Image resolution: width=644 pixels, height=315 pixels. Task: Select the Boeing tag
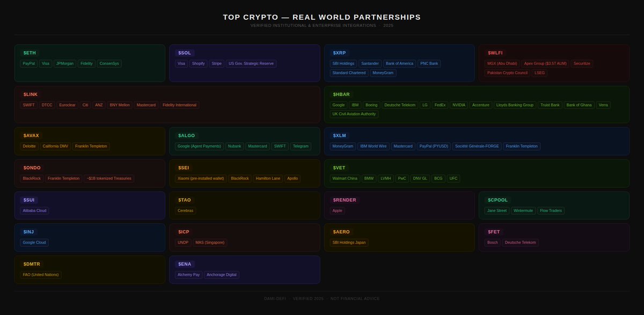tap(371, 105)
